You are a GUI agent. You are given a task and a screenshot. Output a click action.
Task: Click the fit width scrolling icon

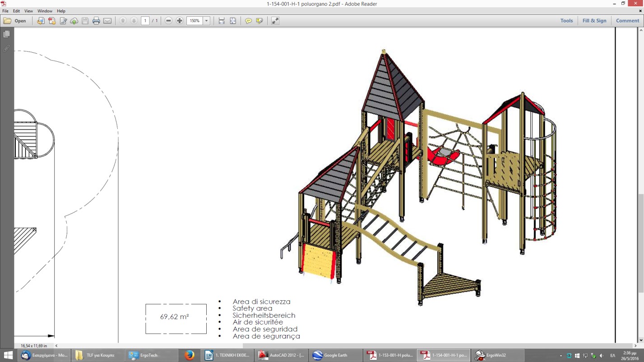tap(222, 21)
